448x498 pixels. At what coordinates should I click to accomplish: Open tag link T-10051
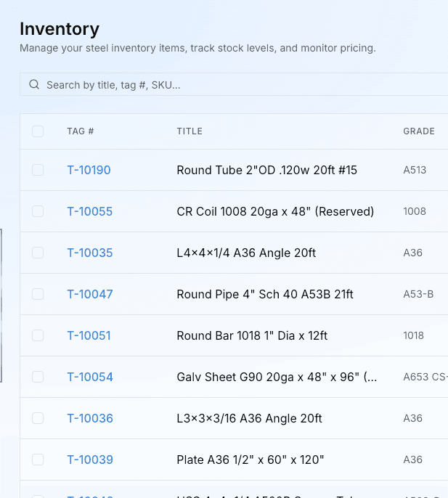[x=89, y=335]
